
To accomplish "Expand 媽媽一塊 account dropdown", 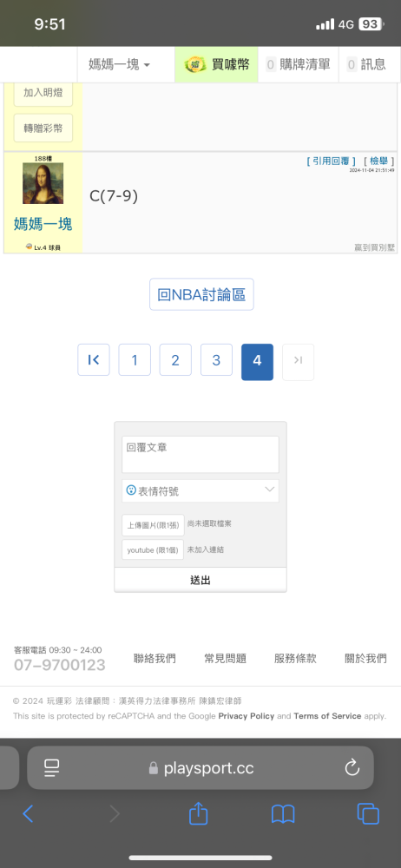I will pos(119,65).
